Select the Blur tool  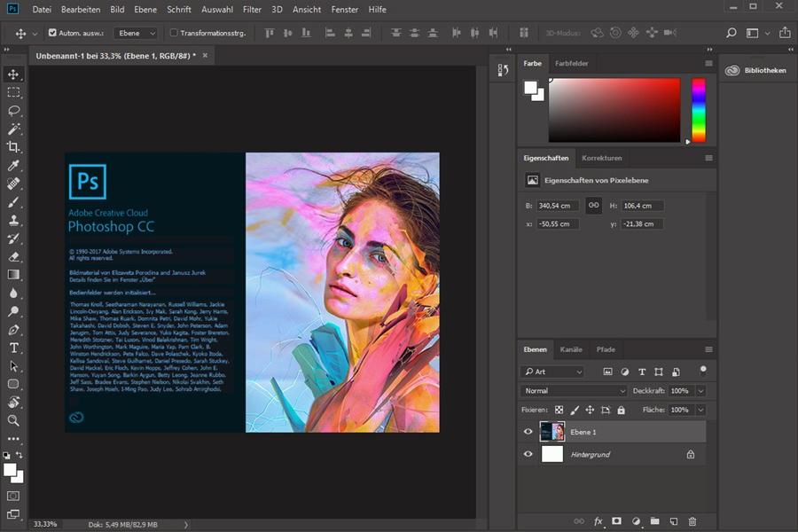pyautogui.click(x=13, y=293)
